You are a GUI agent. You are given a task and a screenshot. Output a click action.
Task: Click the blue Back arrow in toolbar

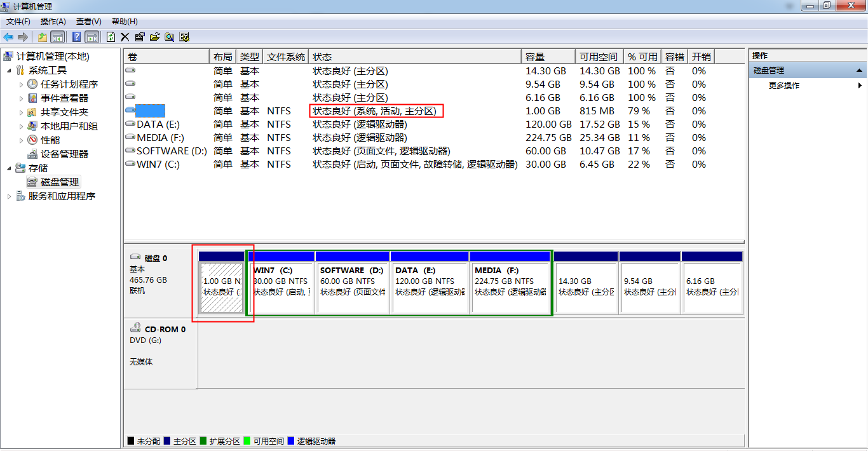8,37
